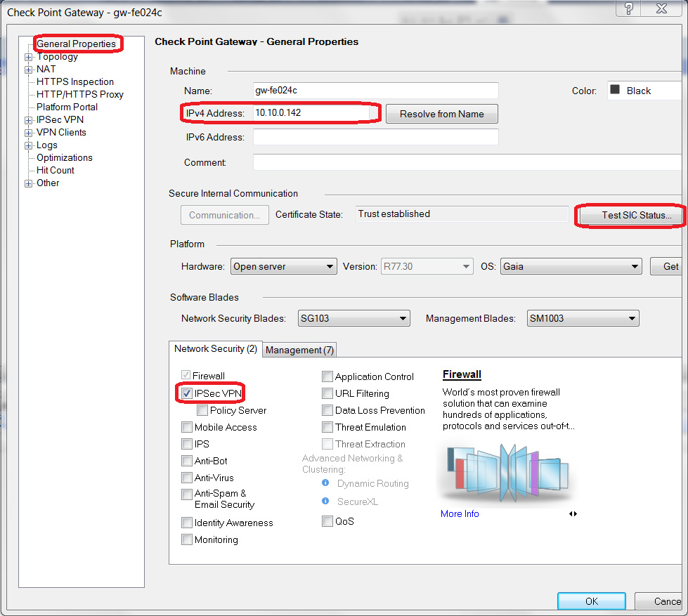Viewport: 688px width, 616px height.
Task: Toggle the IPSec VPN checkbox
Action: (187, 393)
